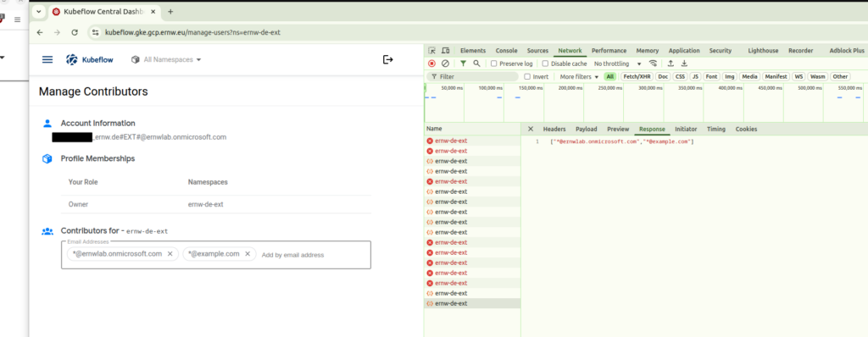Tick the Invert filter checkbox
The height and width of the screenshot is (337, 868).
(x=527, y=77)
